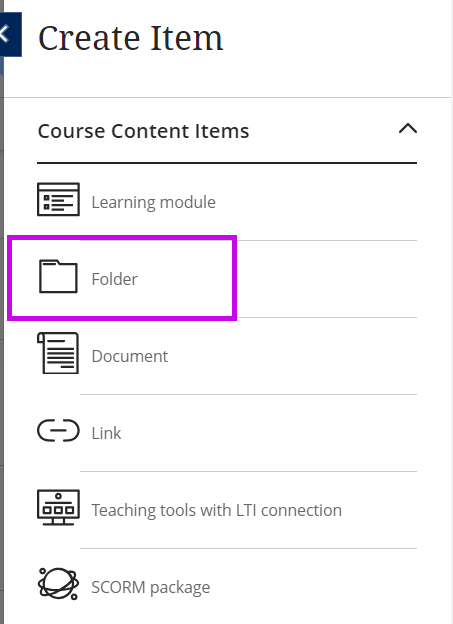Screen dimensions: 453x624
Task: Choose the Link text label
Action: [x=106, y=433]
